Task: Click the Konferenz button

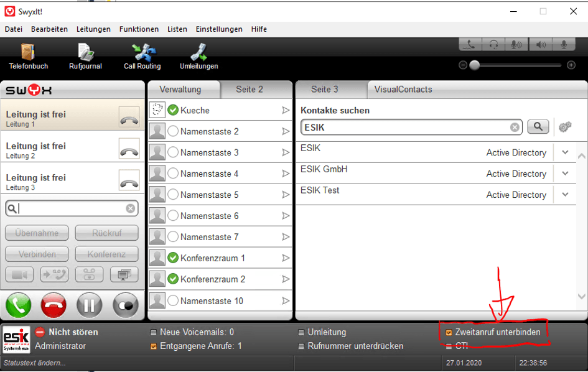Action: [x=106, y=254]
